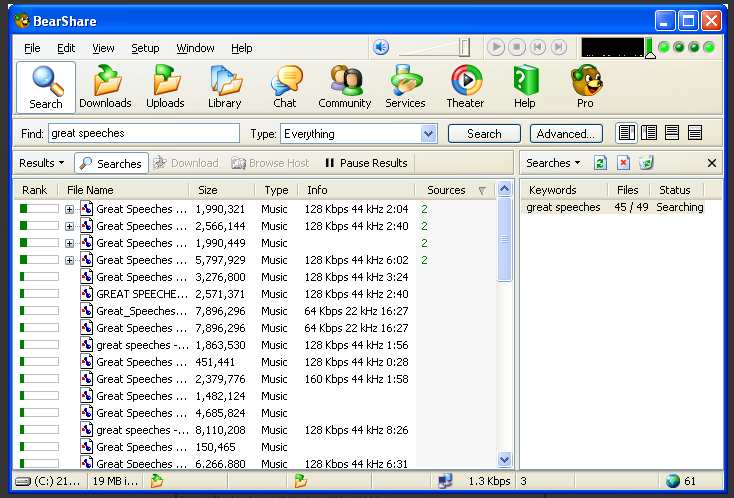734x498 pixels.
Task: Open the Help menu
Action: click(242, 48)
